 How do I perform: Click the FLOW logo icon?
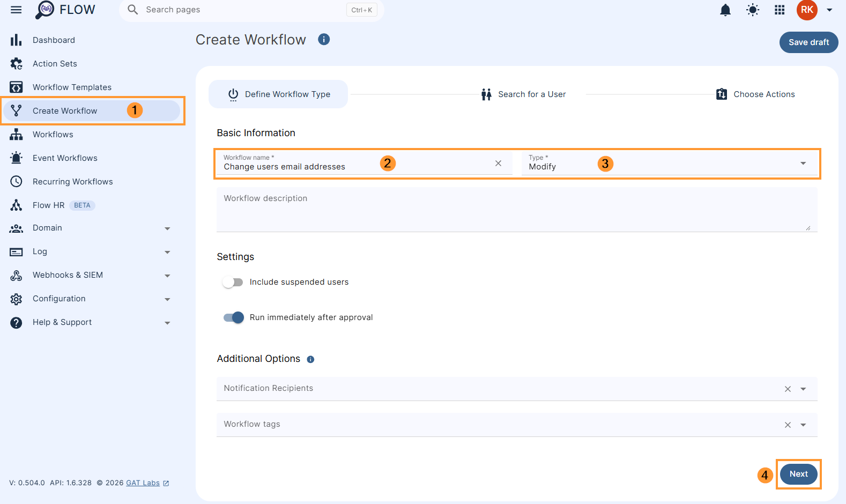[45, 10]
